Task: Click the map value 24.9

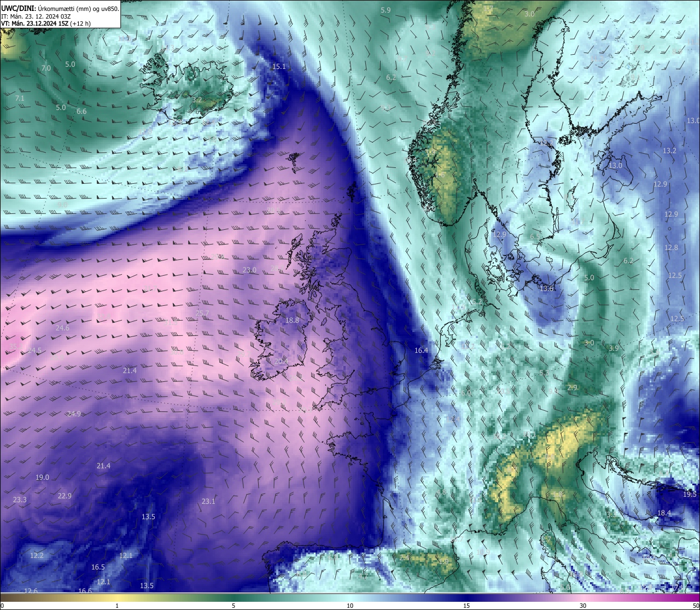Action: point(74,414)
